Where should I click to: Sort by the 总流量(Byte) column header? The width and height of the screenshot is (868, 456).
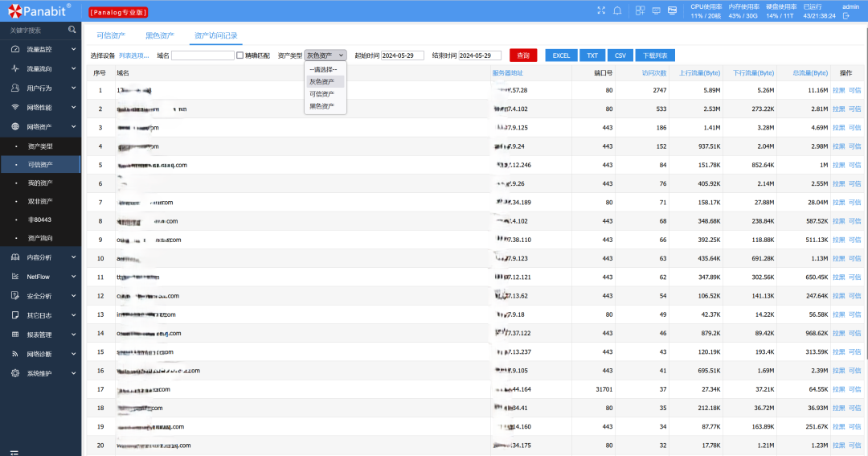810,72
